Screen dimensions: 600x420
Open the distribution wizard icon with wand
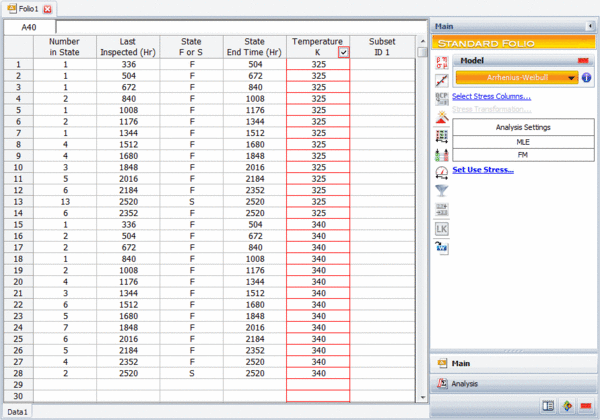442,117
